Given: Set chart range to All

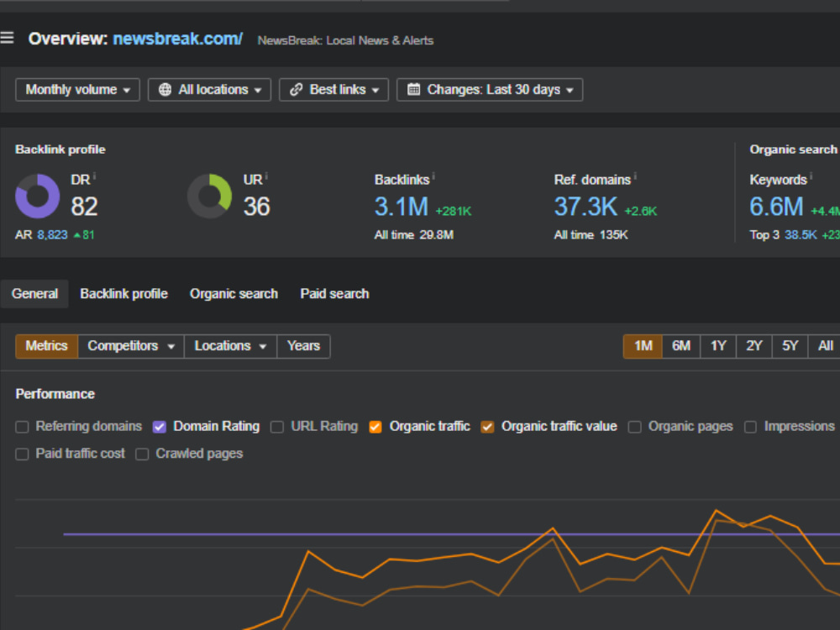Looking at the screenshot, I should point(825,346).
